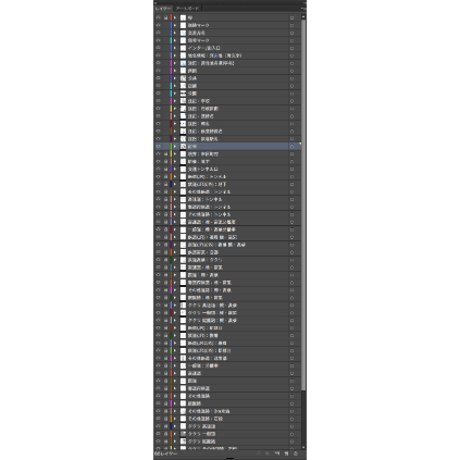The image size is (460, 460).
Task: Toggle lock icon on その他鉄道：トンネル layer
Action: [166, 192]
